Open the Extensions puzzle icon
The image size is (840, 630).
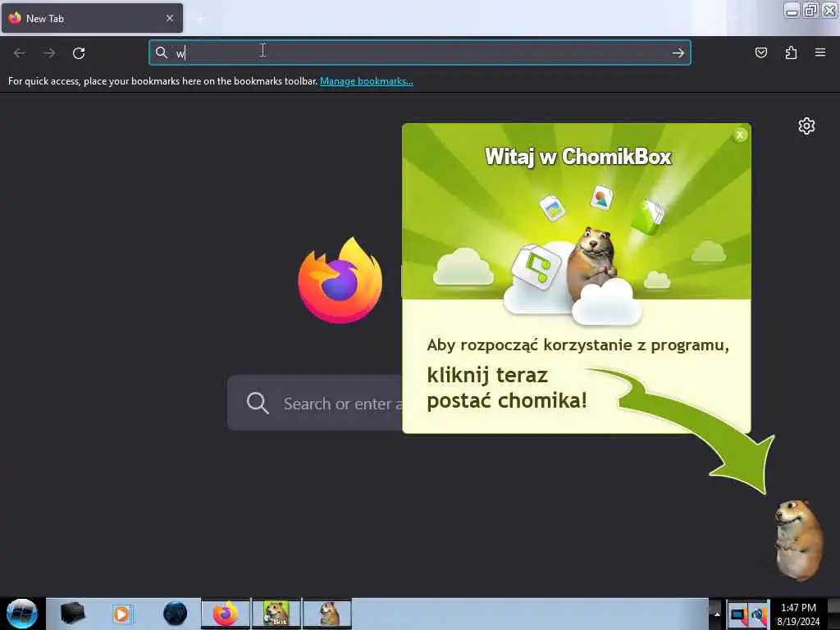pyautogui.click(x=791, y=52)
